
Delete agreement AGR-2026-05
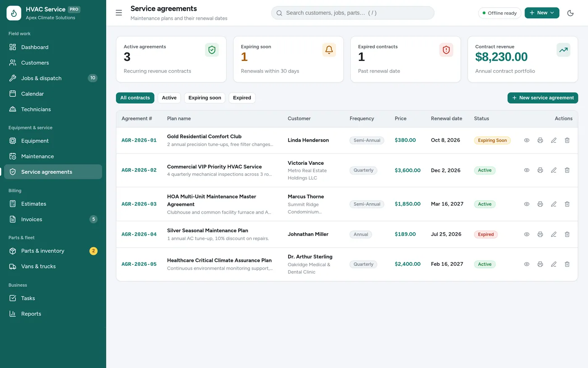[x=567, y=265]
